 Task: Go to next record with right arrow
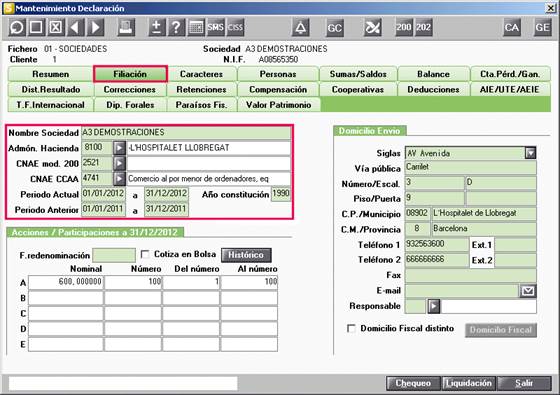tap(95, 27)
